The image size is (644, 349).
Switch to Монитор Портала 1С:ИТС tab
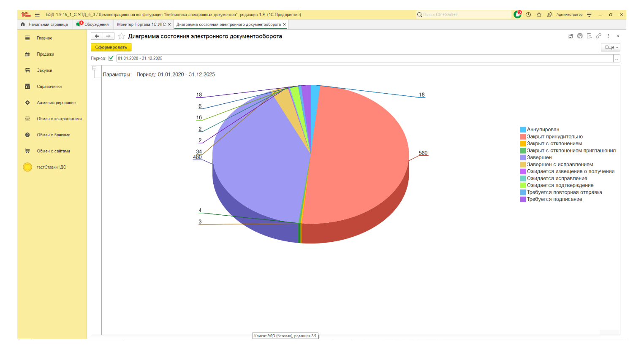(141, 24)
